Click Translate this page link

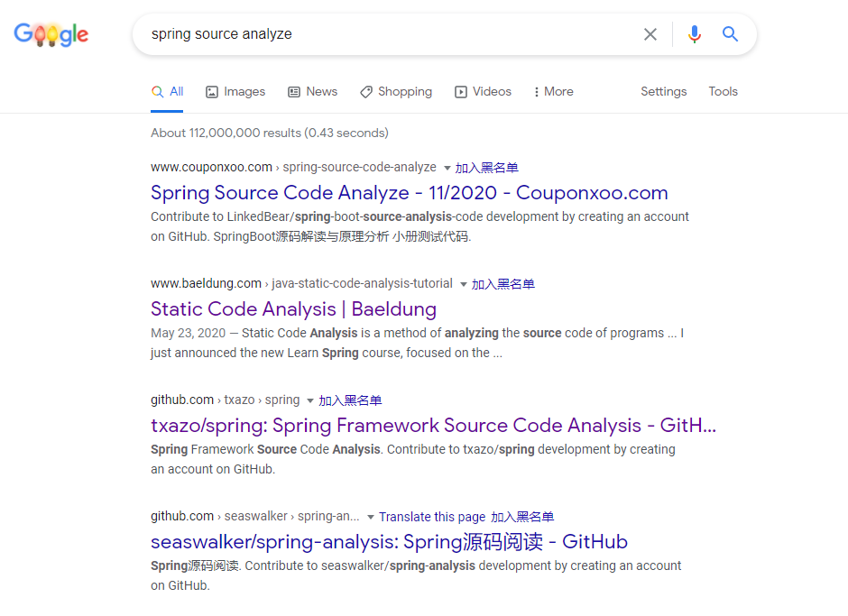tap(432, 517)
